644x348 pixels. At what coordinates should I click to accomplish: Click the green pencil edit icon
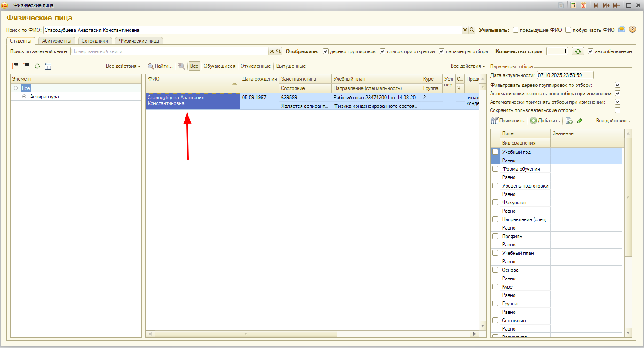pos(580,121)
